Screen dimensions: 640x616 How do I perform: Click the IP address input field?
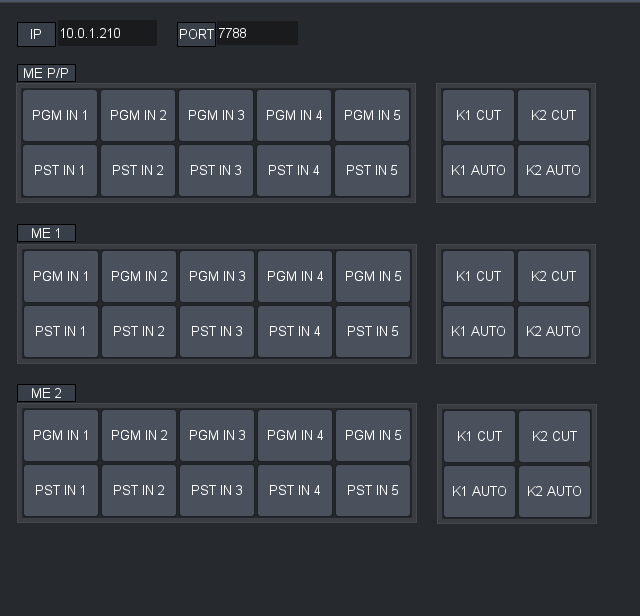pos(106,34)
